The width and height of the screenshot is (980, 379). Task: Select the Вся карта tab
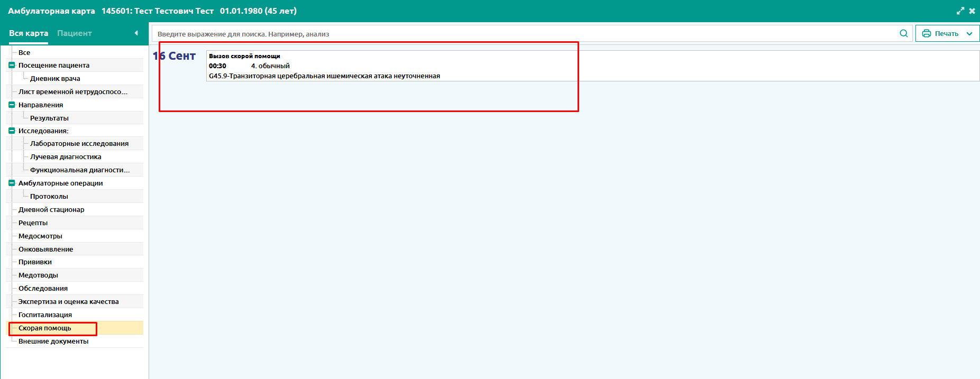[x=29, y=33]
